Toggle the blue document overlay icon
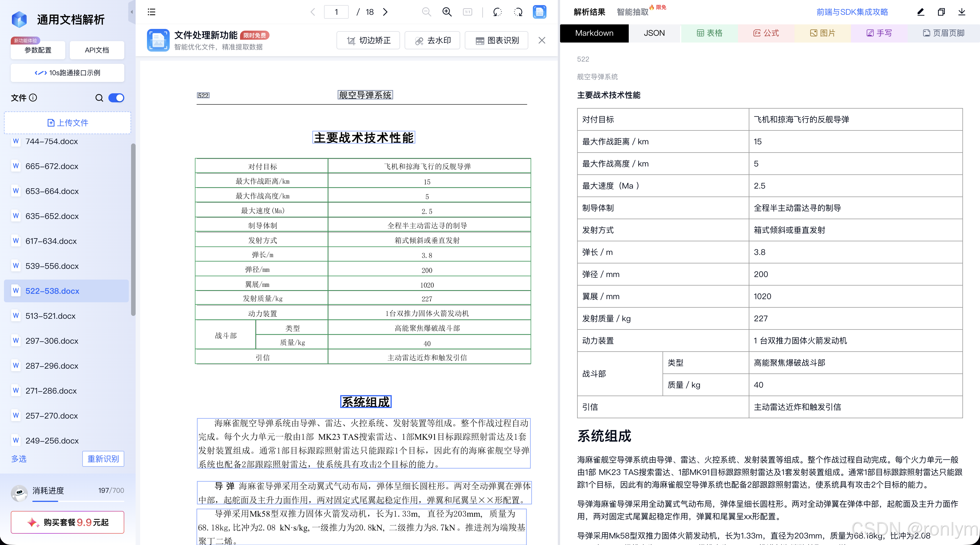The image size is (980, 545). [x=539, y=12]
